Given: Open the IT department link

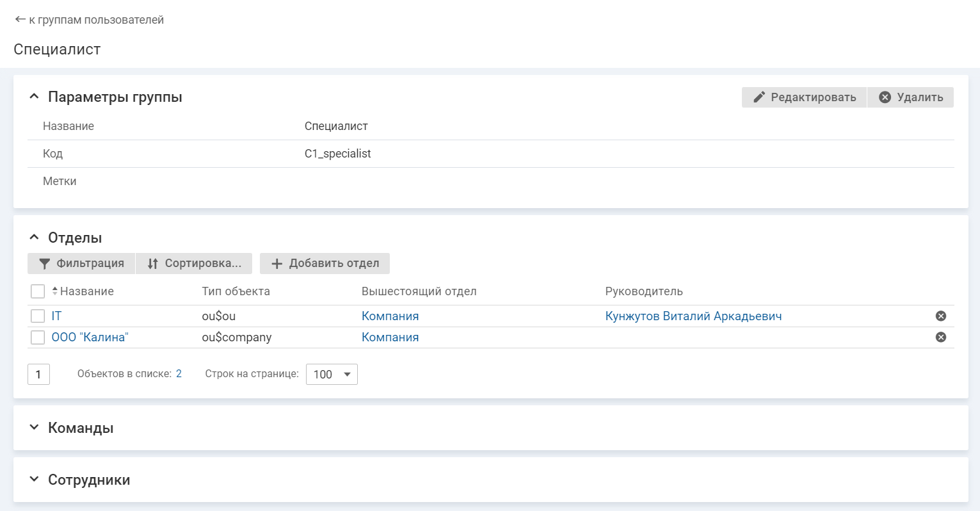Looking at the screenshot, I should 56,316.
